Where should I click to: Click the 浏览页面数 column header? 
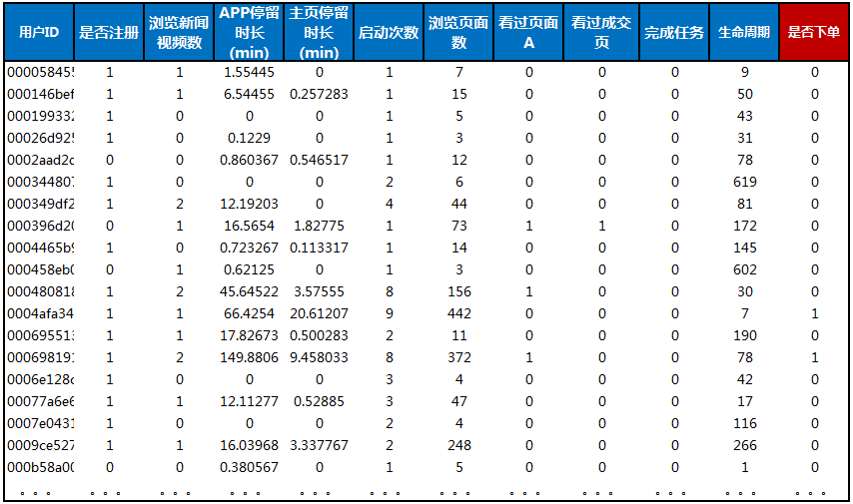(x=458, y=32)
